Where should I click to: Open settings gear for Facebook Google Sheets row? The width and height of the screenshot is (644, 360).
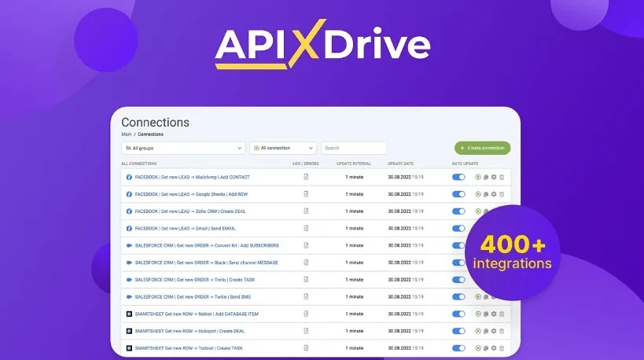coord(494,194)
